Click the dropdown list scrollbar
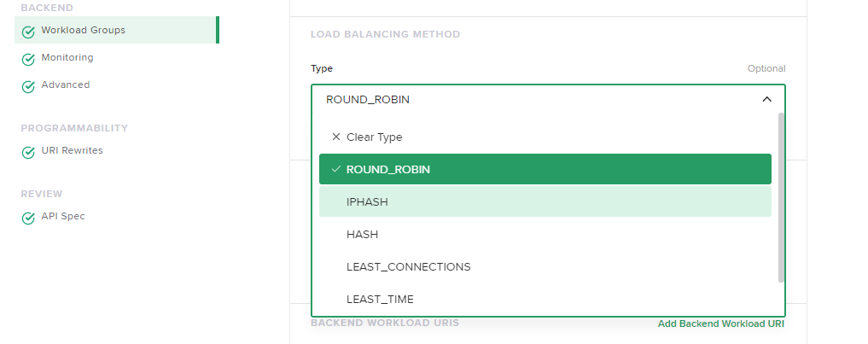868x344 pixels. click(x=780, y=196)
